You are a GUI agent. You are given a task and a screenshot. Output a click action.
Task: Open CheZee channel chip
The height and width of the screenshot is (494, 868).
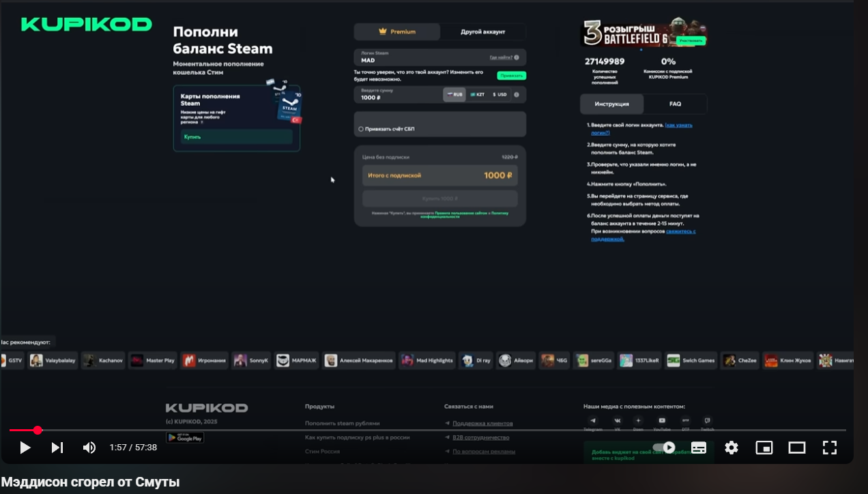(740, 360)
